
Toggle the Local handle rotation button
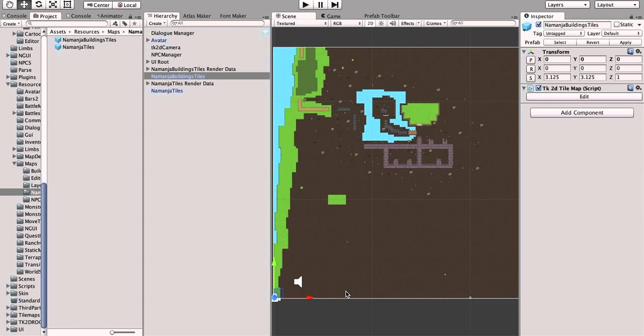(126, 5)
